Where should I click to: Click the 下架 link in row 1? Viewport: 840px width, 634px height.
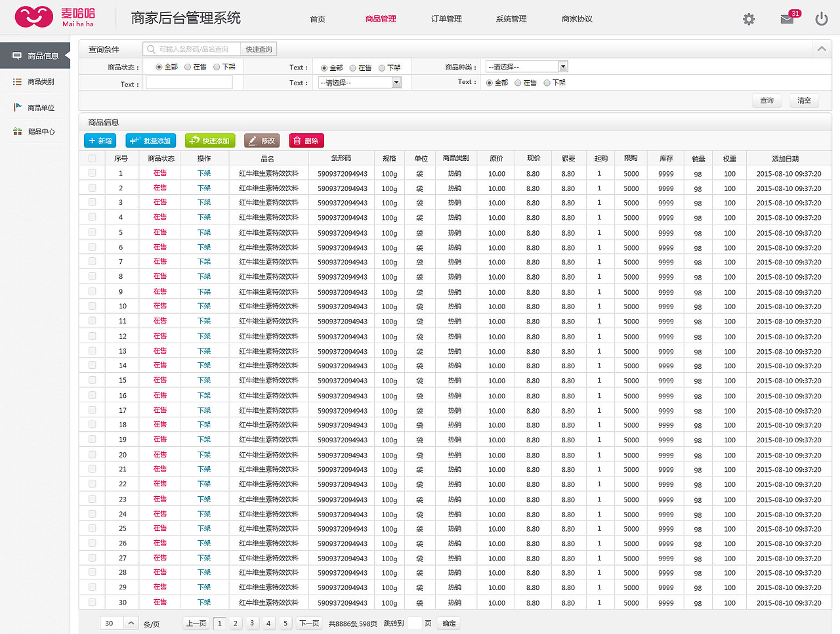point(204,173)
